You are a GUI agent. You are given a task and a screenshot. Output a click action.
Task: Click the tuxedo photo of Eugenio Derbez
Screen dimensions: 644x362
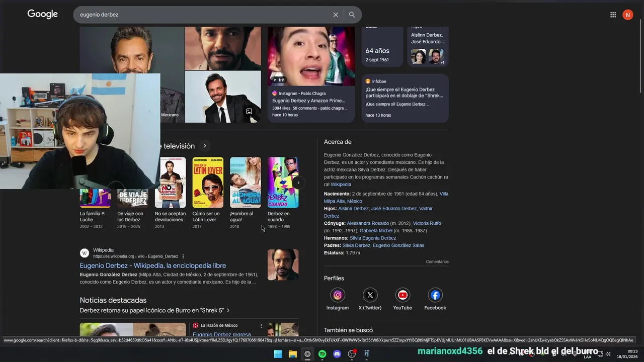[x=223, y=97]
